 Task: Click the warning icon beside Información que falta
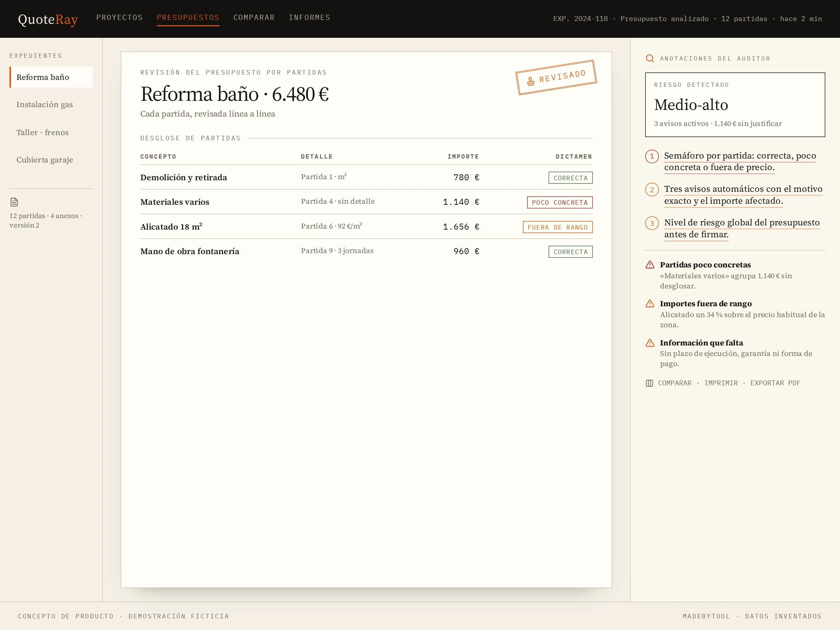pyautogui.click(x=650, y=343)
